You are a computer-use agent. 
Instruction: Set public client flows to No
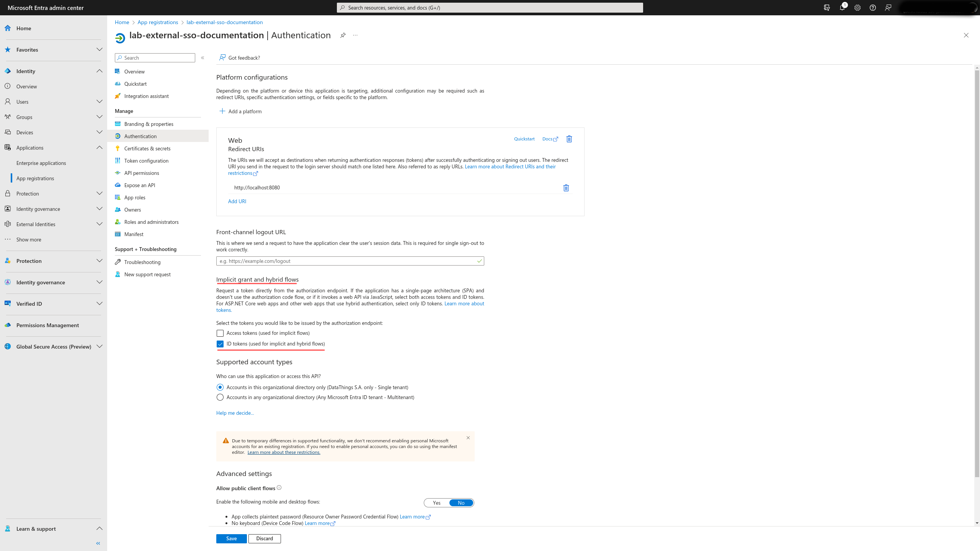[461, 503]
